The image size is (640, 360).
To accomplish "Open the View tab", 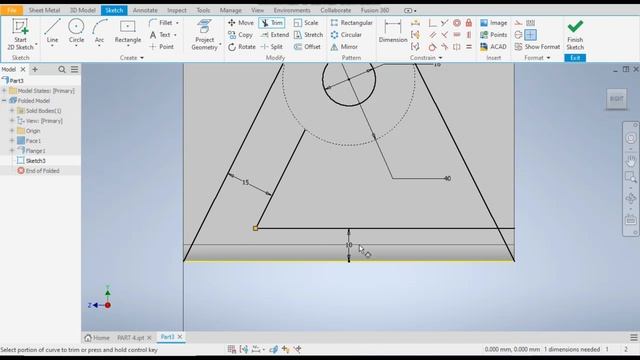I will click(257, 10).
